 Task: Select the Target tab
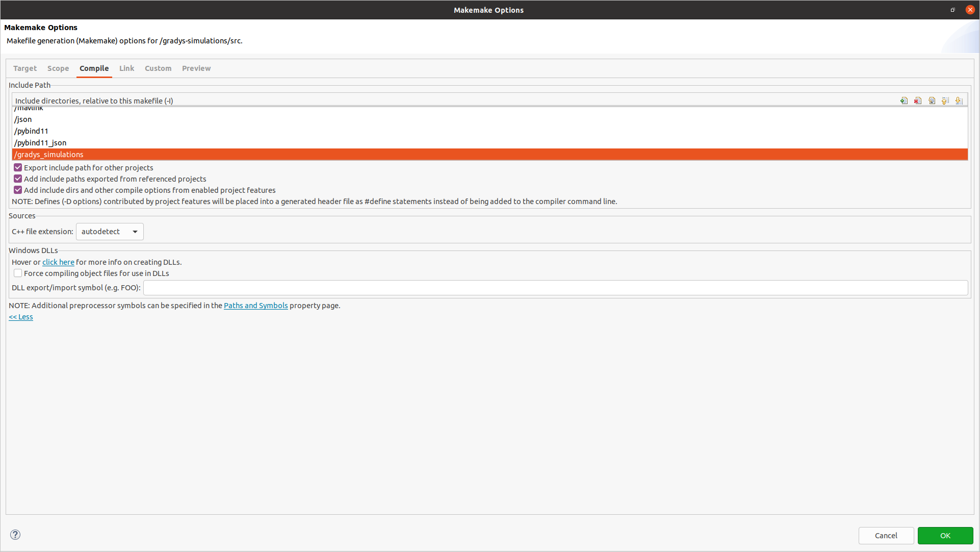pos(25,68)
